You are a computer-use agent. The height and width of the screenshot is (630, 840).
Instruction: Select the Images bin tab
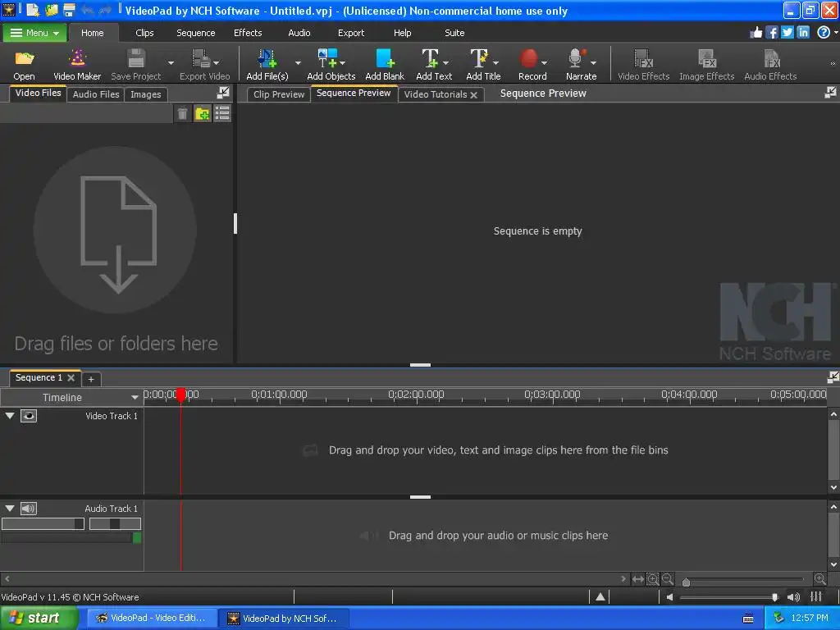click(x=146, y=94)
